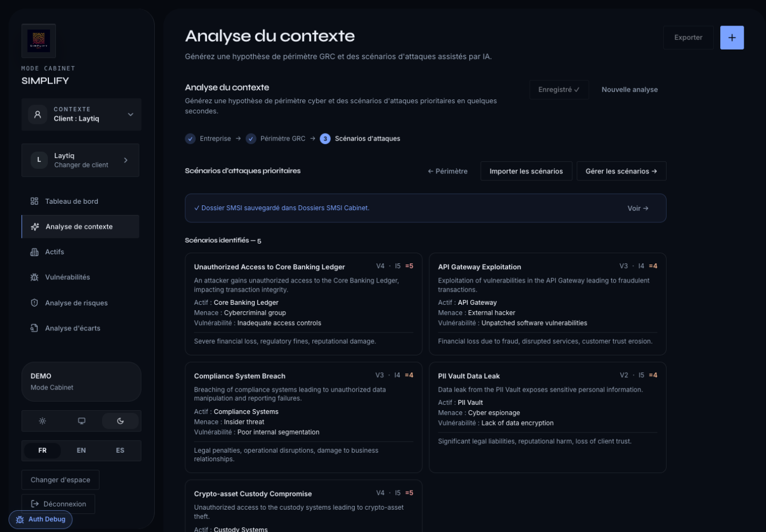
Task: Select ES language
Action: pos(120,451)
